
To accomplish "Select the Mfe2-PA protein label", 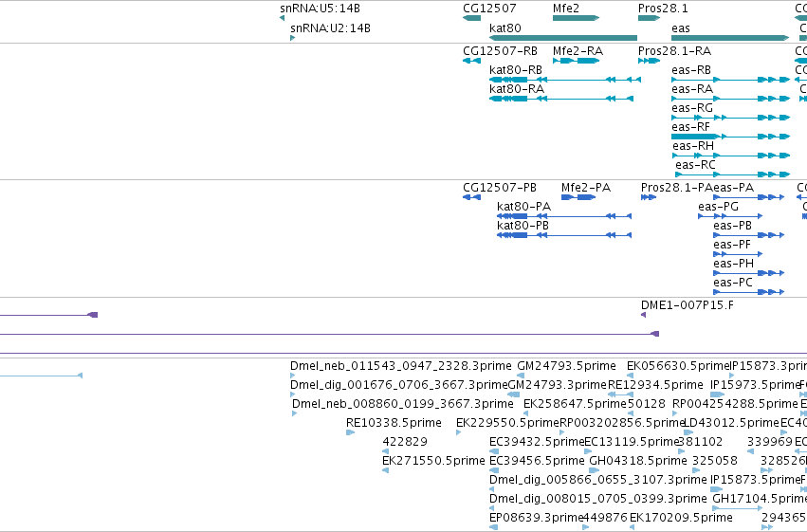I will (586, 187).
